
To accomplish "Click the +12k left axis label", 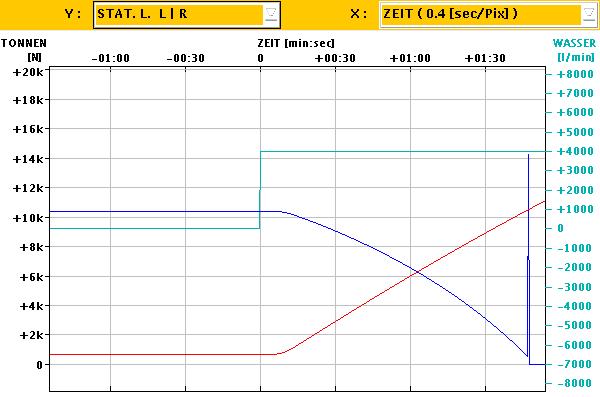I will pos(28,188).
